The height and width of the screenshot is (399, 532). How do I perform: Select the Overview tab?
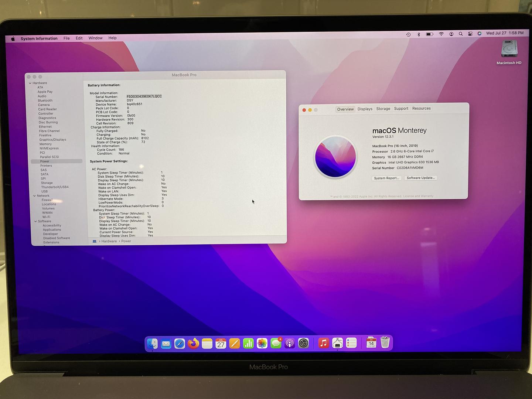(x=345, y=109)
